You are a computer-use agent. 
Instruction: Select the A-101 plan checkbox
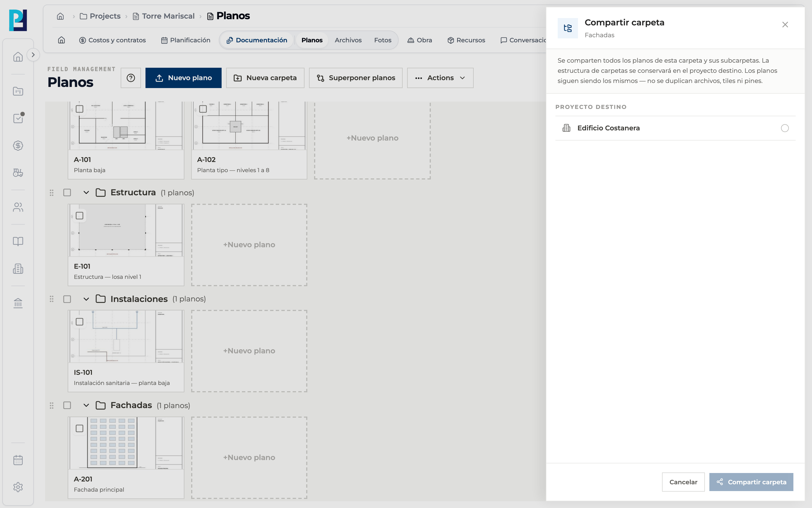click(80, 109)
